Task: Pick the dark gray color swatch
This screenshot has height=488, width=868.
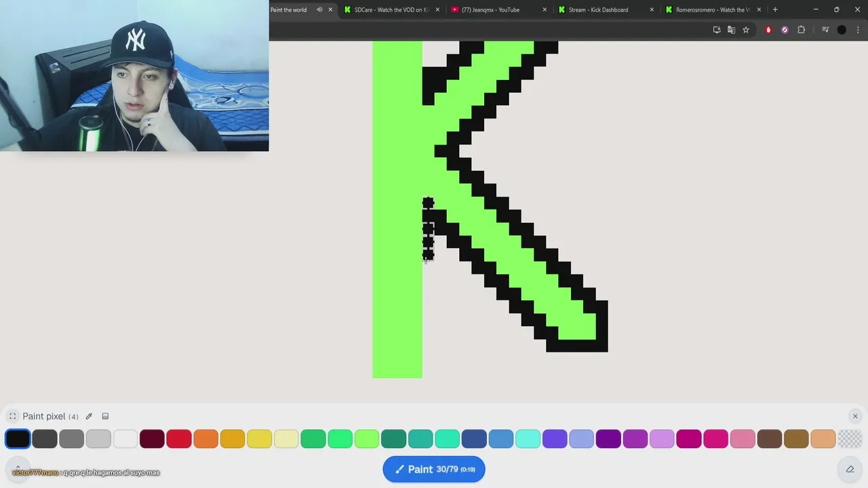Action: click(45, 439)
